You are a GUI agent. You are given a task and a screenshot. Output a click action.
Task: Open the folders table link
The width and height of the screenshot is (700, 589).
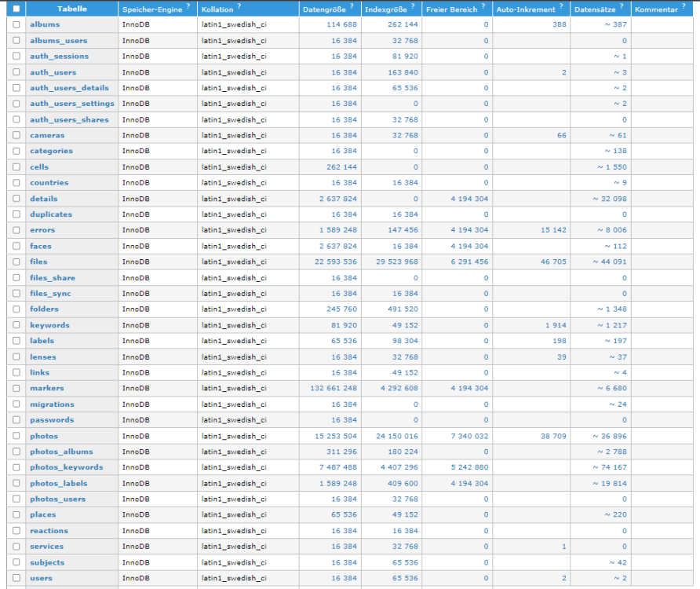click(x=44, y=309)
